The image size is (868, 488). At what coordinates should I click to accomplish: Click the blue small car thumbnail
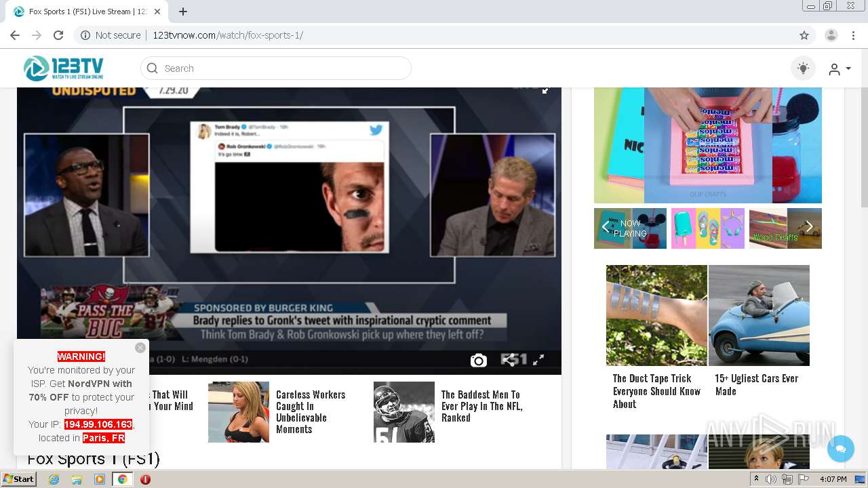pyautogui.click(x=759, y=315)
